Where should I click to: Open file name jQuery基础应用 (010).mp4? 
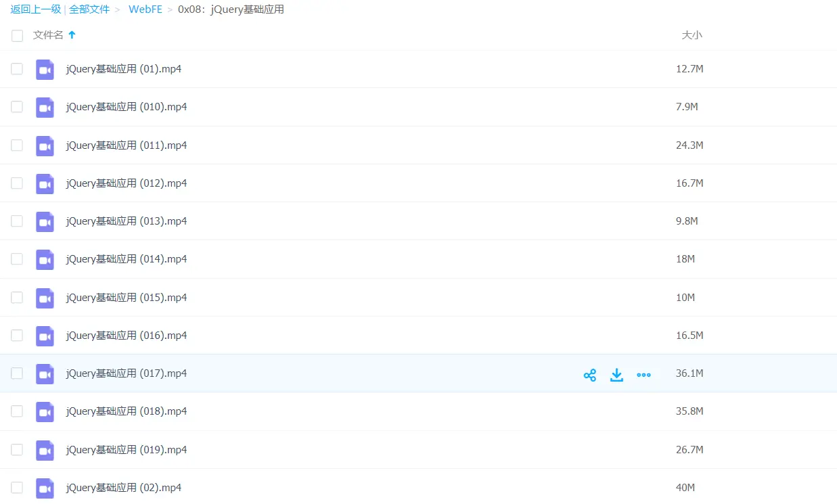click(x=127, y=107)
